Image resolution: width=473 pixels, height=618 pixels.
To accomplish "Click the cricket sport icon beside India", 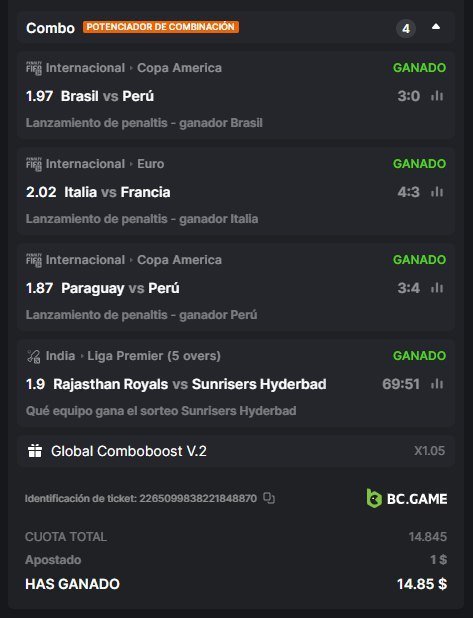I will [x=34, y=356].
